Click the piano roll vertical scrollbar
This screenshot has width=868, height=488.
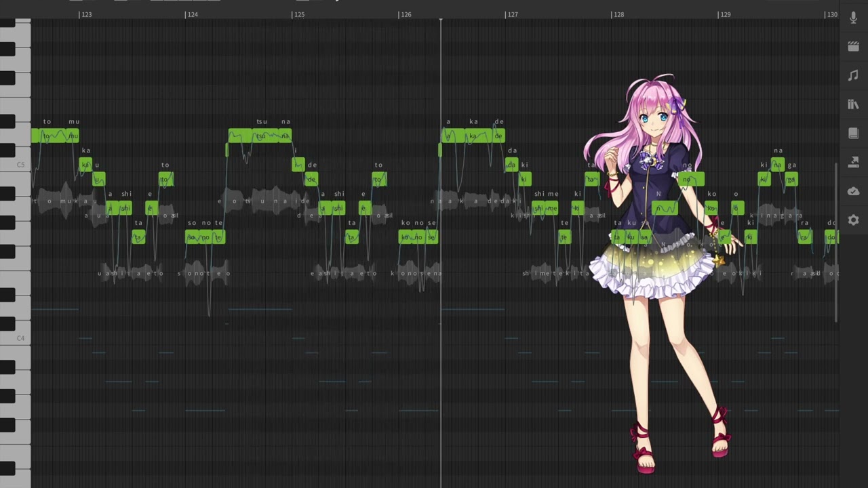(x=837, y=243)
